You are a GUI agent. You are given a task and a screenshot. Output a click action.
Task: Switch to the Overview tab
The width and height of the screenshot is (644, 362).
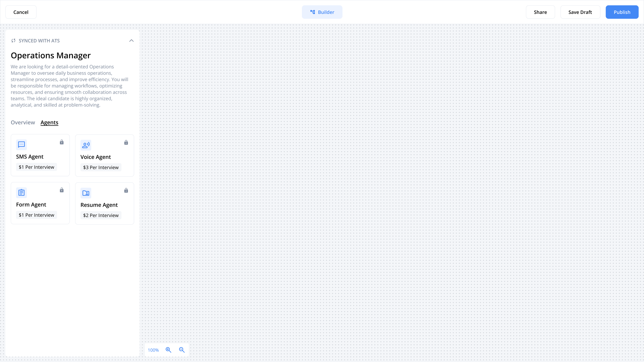coord(23,123)
